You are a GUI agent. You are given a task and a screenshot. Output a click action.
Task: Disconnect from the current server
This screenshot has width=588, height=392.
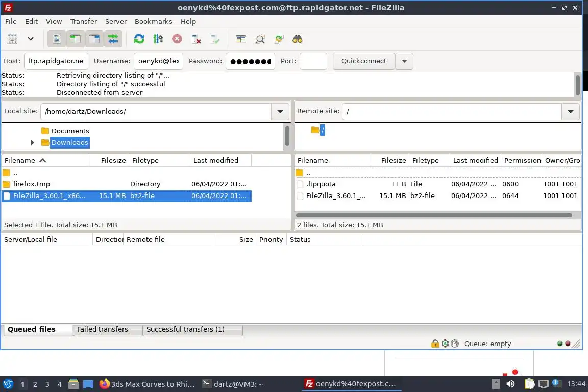pyautogui.click(x=196, y=39)
